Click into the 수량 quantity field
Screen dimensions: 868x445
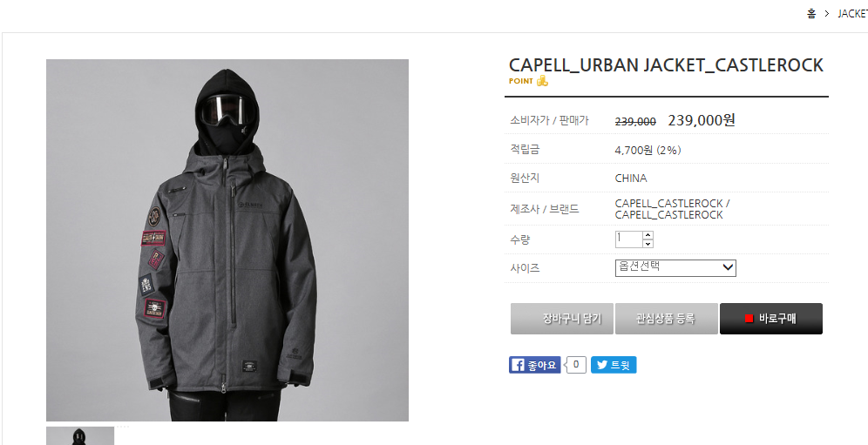tap(628, 239)
